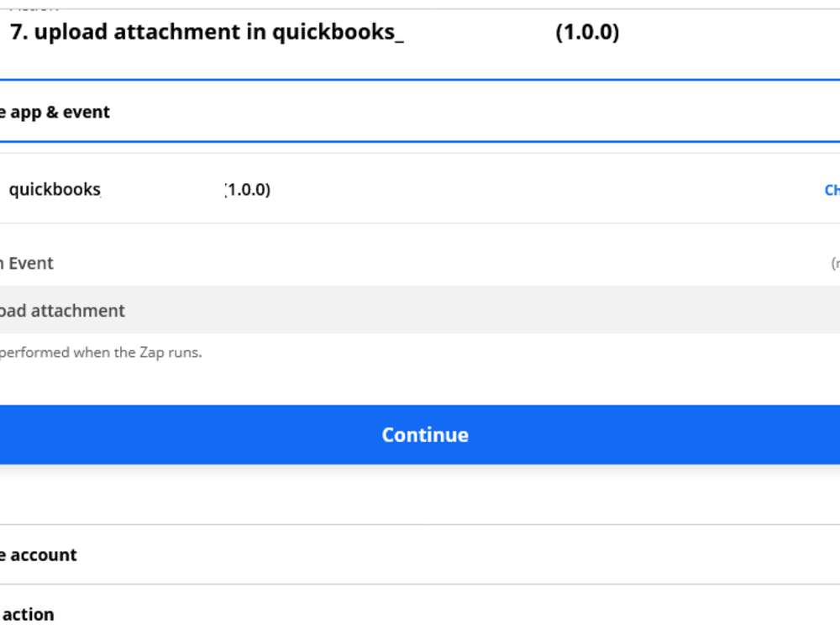The width and height of the screenshot is (840, 630).
Task: Click the blue Continue button
Action: click(420, 434)
